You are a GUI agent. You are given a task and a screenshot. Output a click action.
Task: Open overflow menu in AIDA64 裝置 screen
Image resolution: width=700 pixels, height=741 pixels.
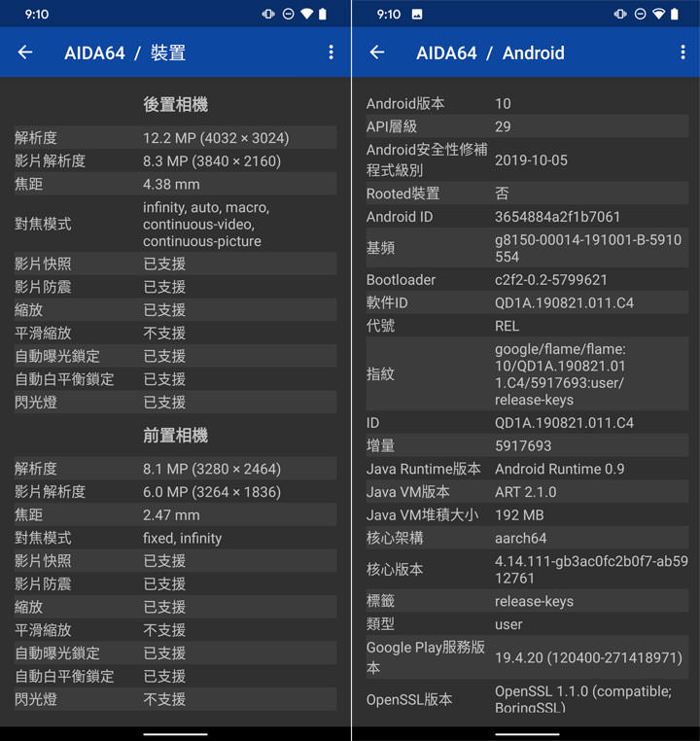(x=332, y=52)
